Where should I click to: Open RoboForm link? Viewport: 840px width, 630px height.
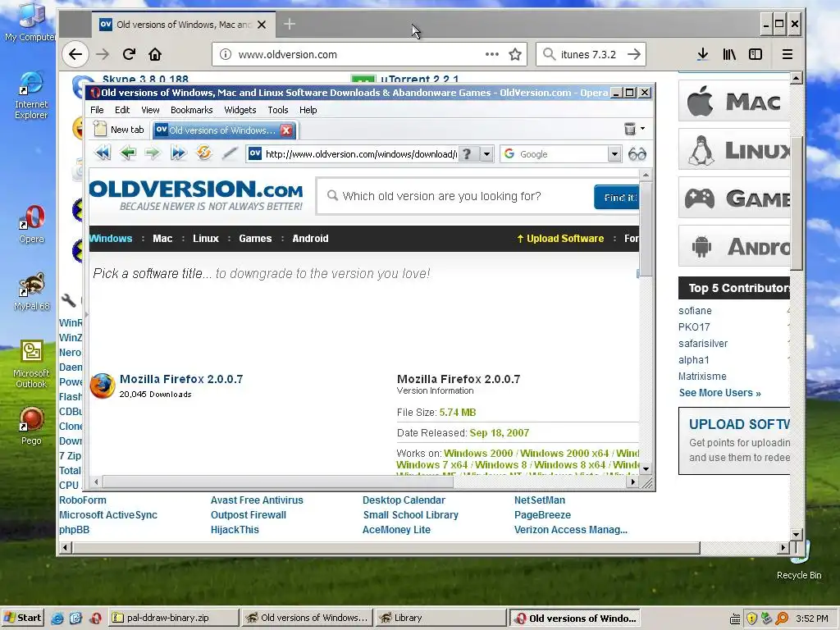coord(83,500)
